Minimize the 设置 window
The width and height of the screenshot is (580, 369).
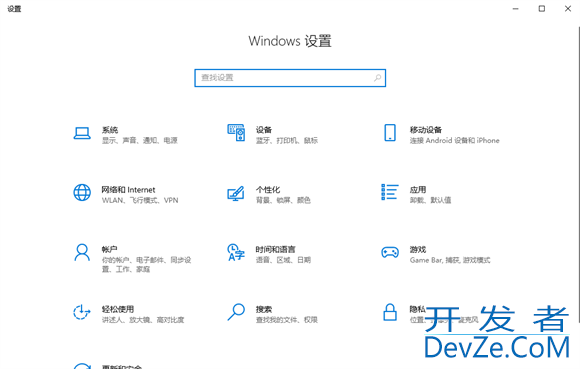coord(515,9)
